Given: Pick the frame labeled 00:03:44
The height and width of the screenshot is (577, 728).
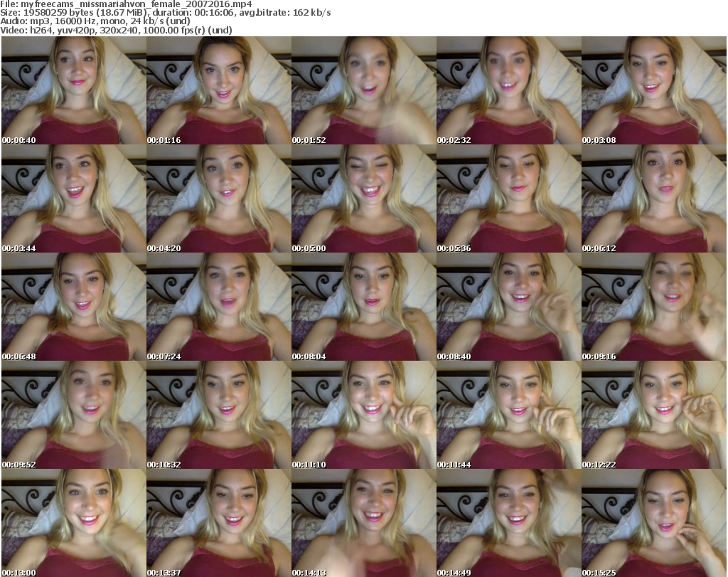Looking at the screenshot, I should click(x=74, y=198).
